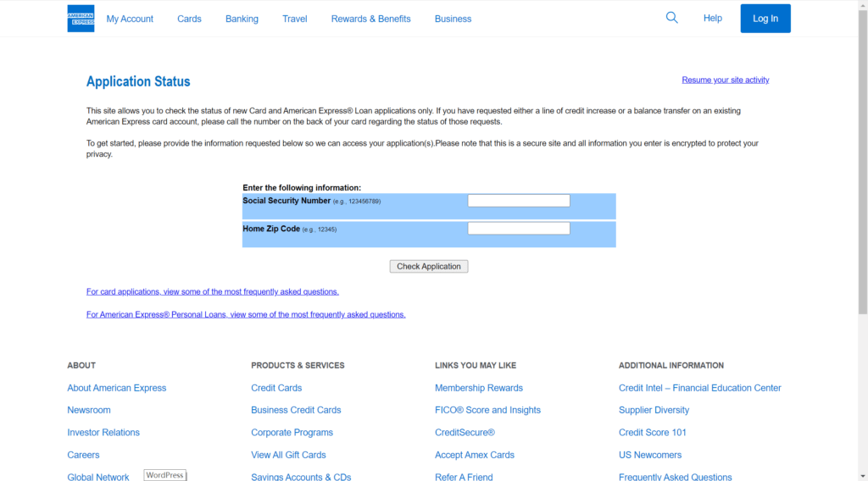Click the Enter the following information label
This screenshot has height=481, width=868.
click(302, 187)
